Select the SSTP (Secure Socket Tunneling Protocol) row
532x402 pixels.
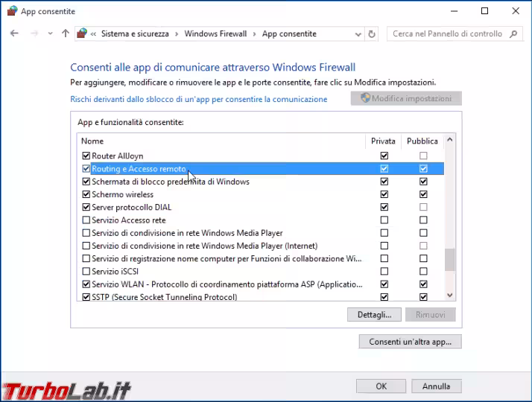[x=165, y=297]
